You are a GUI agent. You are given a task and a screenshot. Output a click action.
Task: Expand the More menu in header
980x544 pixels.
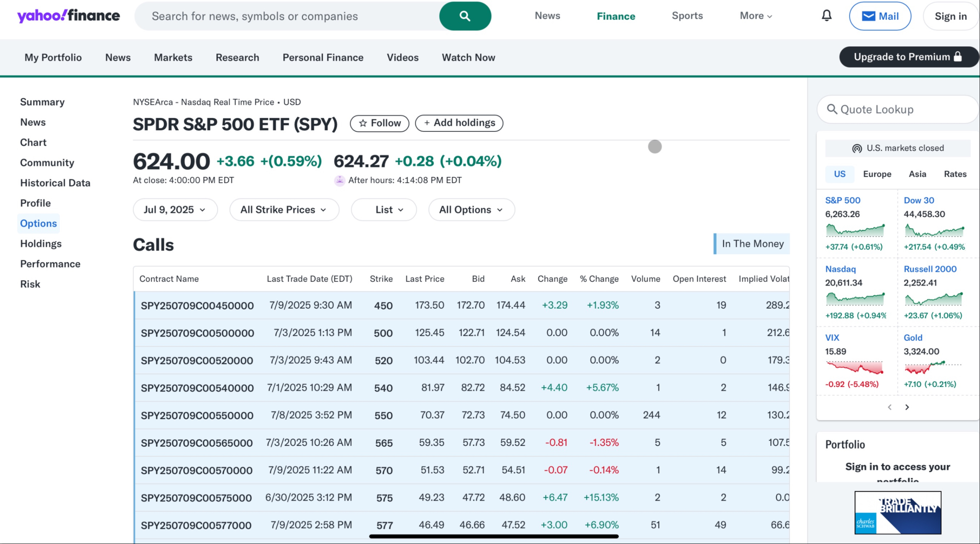point(756,16)
